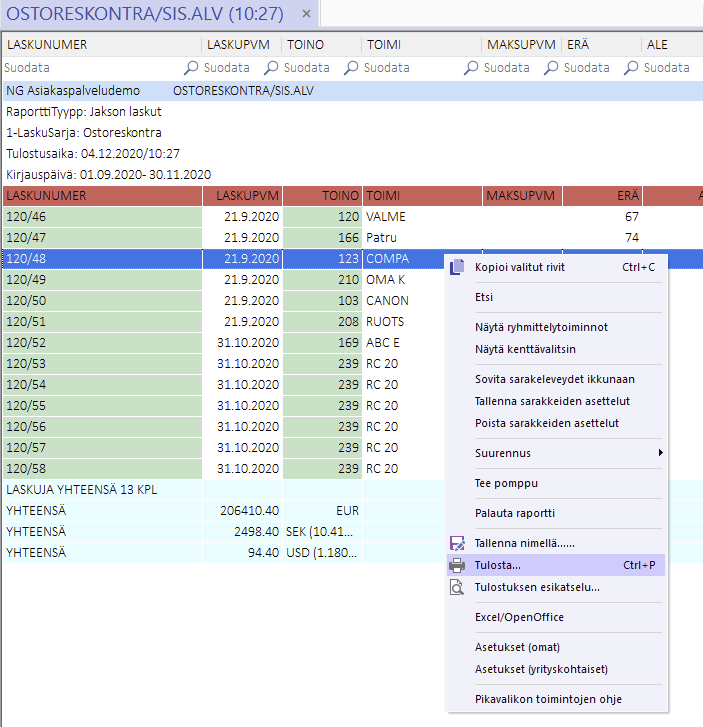Click the printer icon beside Tulosta

(458, 565)
